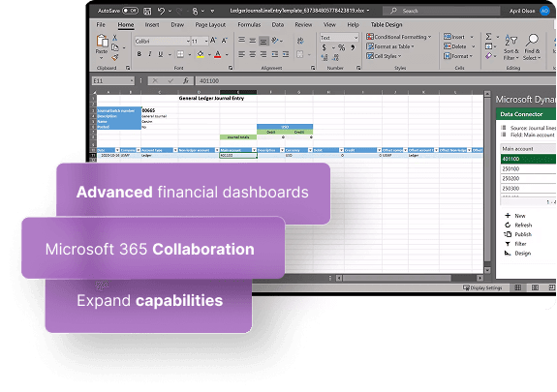Click the Save icon in title bar
The image size is (557, 392).
(147, 11)
